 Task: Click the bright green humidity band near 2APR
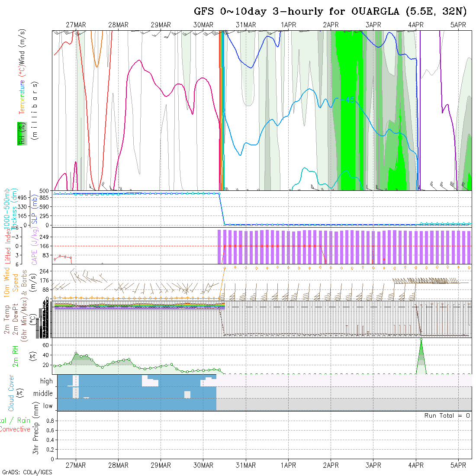tap(346, 108)
